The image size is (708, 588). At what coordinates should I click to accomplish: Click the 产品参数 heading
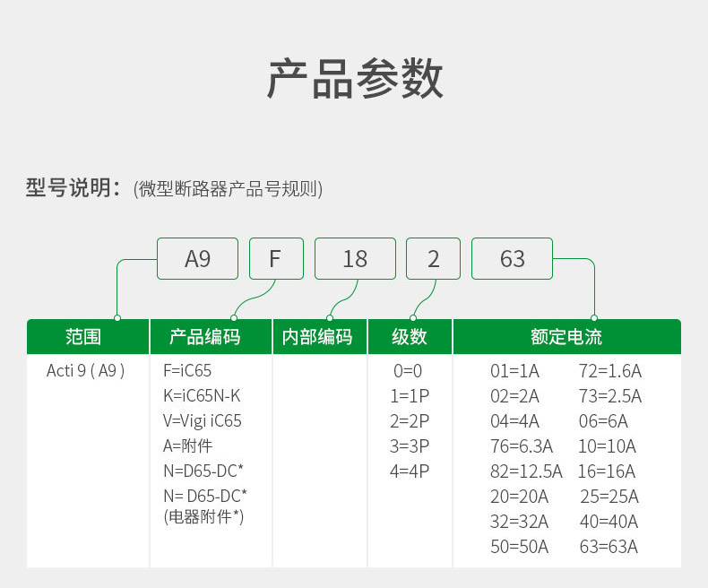coord(355,79)
